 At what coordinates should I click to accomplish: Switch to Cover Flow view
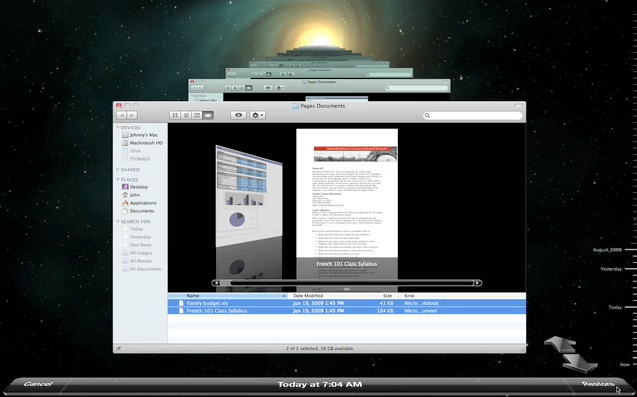click(208, 115)
